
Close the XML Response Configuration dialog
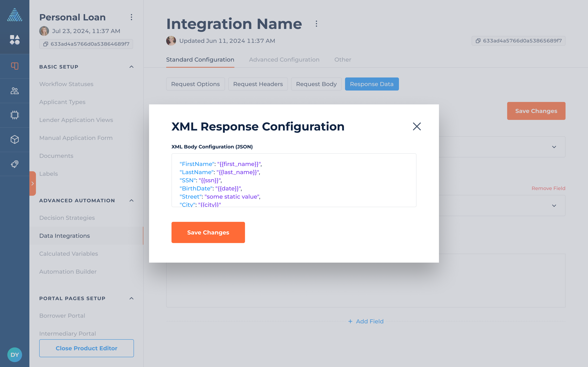click(x=417, y=126)
